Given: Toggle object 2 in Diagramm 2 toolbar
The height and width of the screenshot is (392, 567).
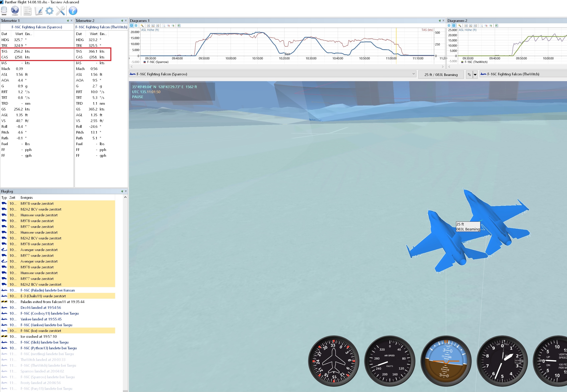Looking at the screenshot, I should click(x=454, y=26).
